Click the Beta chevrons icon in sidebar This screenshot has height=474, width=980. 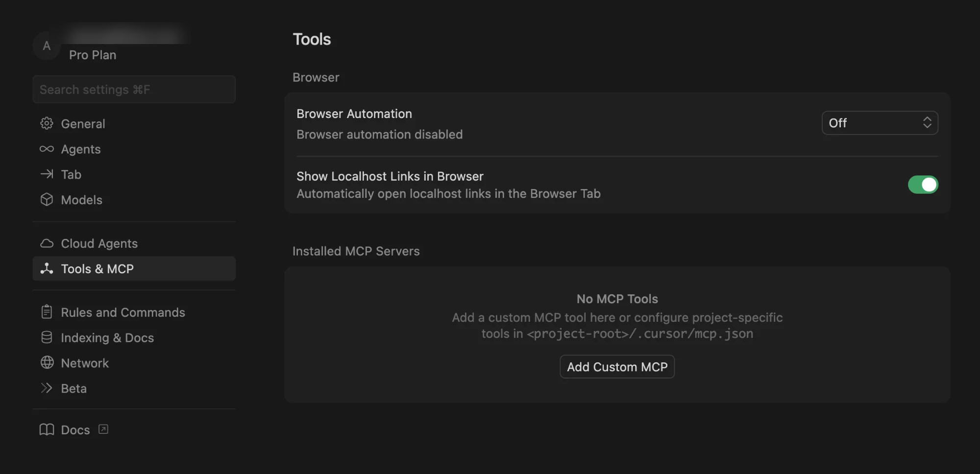(x=47, y=388)
